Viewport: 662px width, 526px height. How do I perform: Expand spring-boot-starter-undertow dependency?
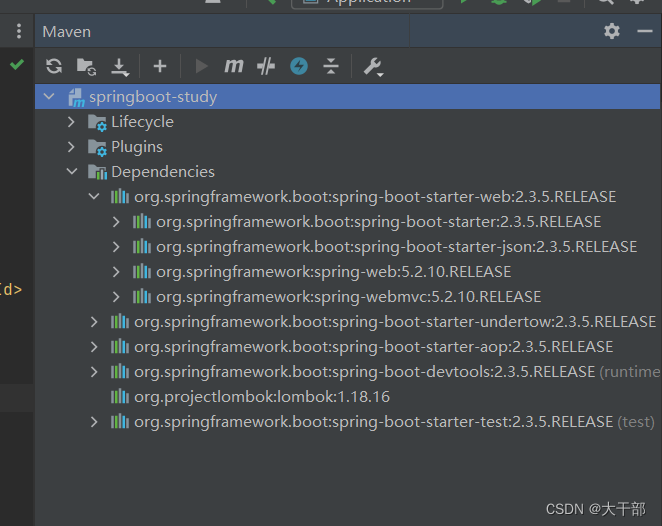point(94,322)
